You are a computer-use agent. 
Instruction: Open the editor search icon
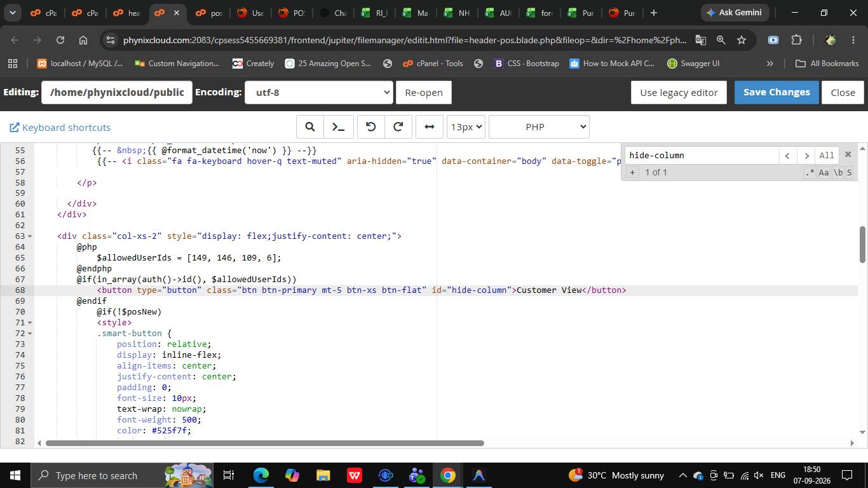click(x=310, y=127)
